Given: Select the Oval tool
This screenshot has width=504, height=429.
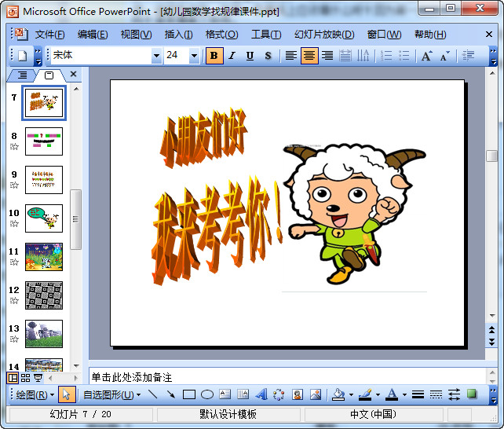Looking at the screenshot, I should (207, 394).
